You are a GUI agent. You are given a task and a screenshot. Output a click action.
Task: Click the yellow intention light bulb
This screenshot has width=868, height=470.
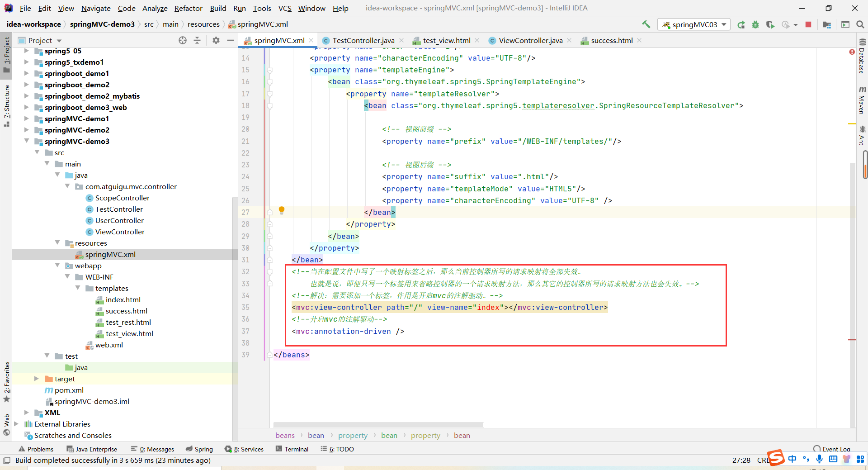pos(282,210)
